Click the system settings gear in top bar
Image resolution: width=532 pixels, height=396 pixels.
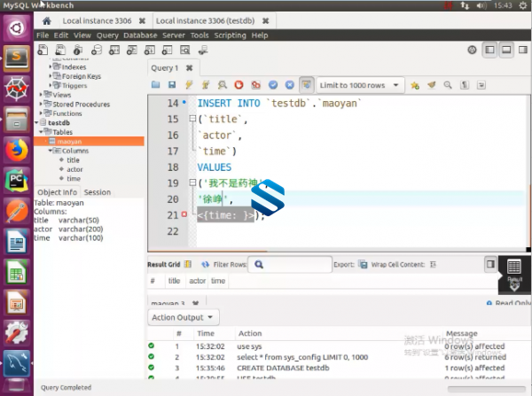(523, 5)
